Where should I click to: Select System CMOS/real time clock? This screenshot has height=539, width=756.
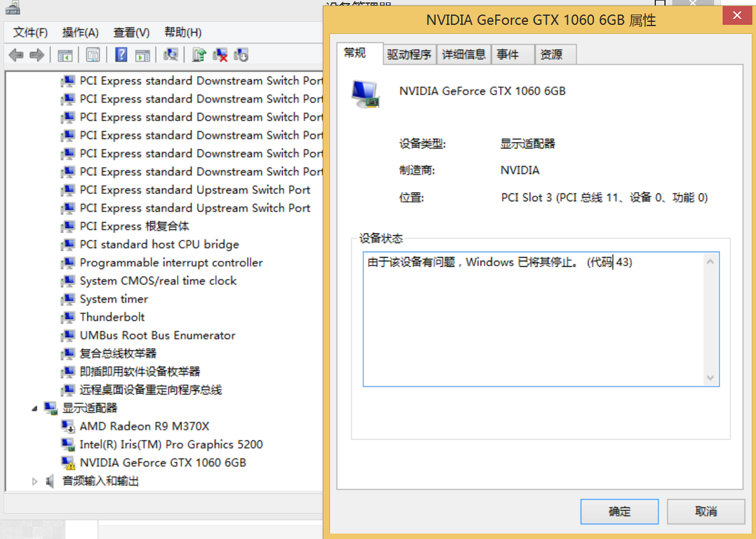coord(158,281)
